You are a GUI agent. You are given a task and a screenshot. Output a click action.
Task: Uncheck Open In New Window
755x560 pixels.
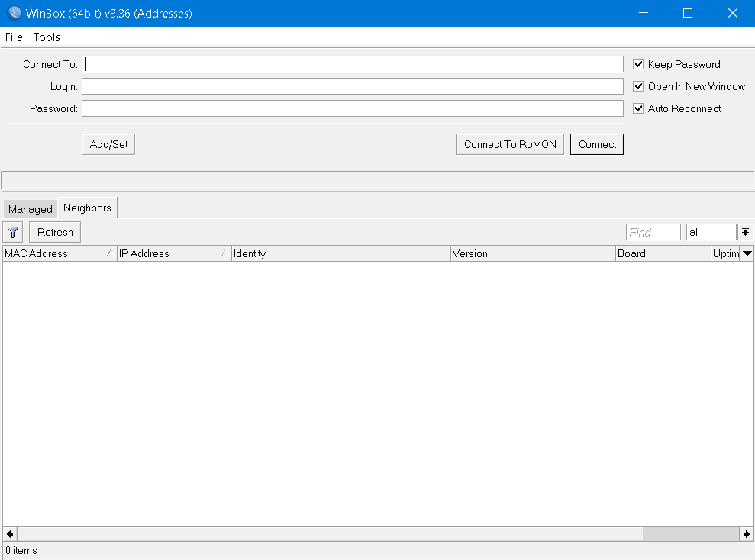point(638,86)
